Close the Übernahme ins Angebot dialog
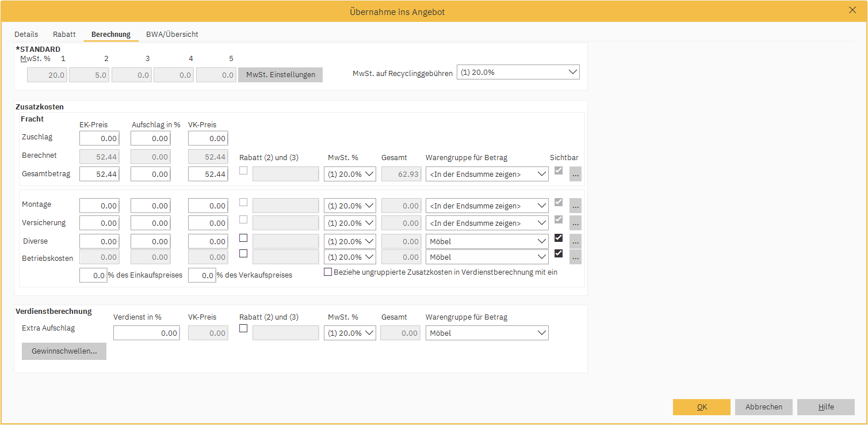The image size is (868, 425). click(852, 10)
